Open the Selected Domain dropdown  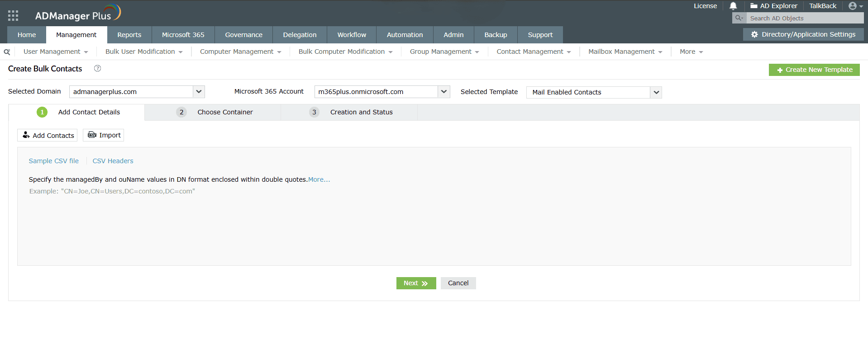point(137,92)
